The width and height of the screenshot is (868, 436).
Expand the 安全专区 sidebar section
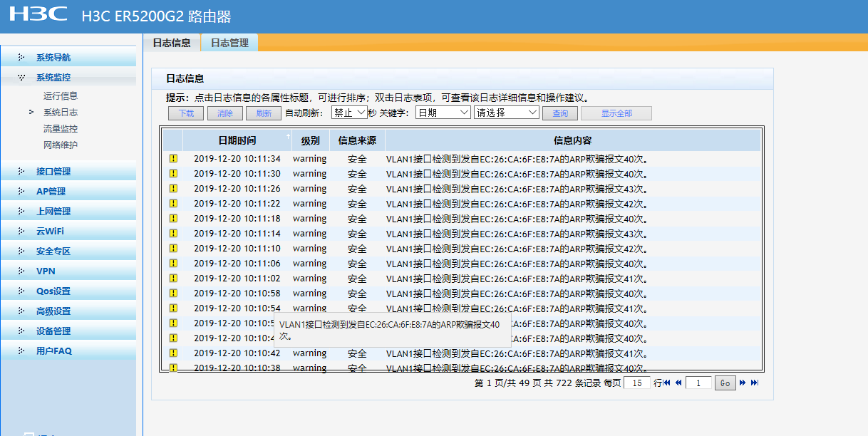[53, 251]
